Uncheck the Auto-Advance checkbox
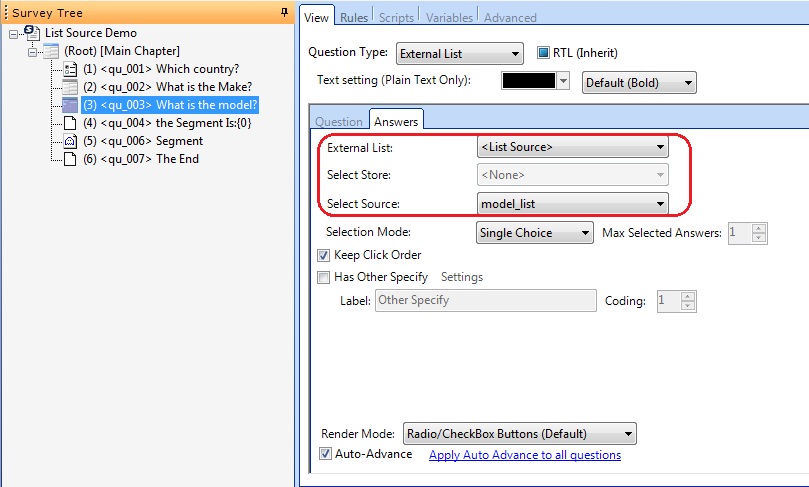This screenshot has height=487, width=809. point(325,454)
